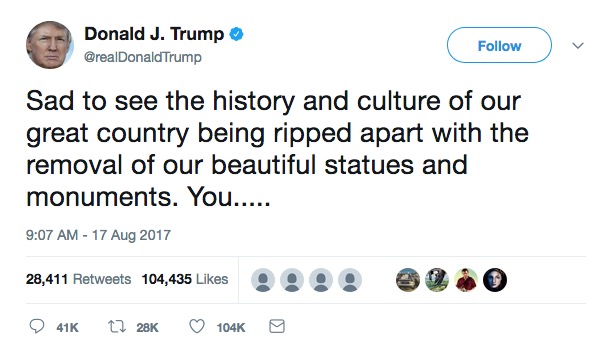Image resolution: width=604 pixels, height=364 pixels.
Task: Click the retweet arrows icon
Action: coord(116,327)
